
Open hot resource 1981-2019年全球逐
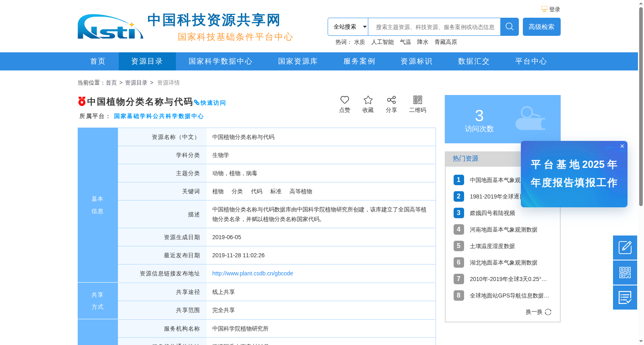pos(495,196)
